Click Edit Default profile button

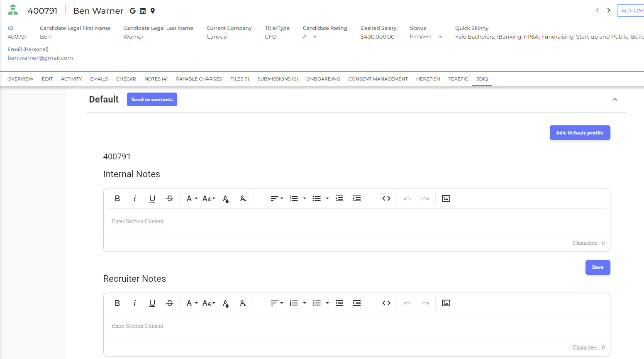point(580,133)
